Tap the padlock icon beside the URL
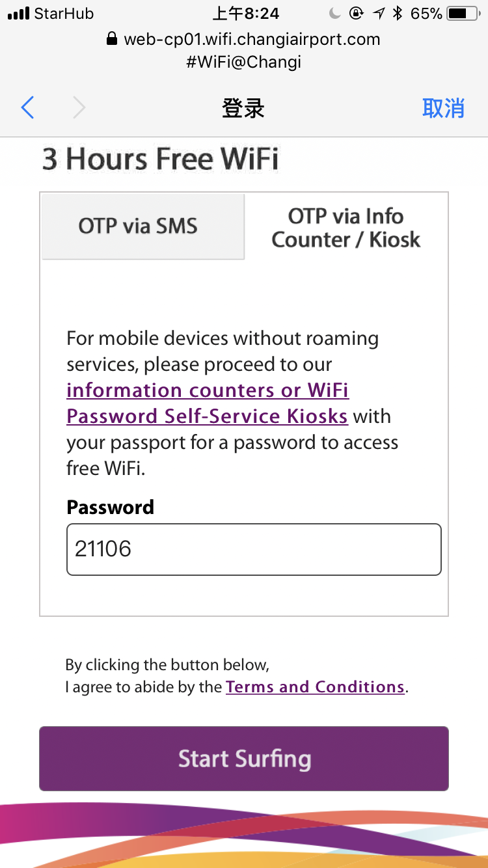Screen dimensions: 488x868 112,39
